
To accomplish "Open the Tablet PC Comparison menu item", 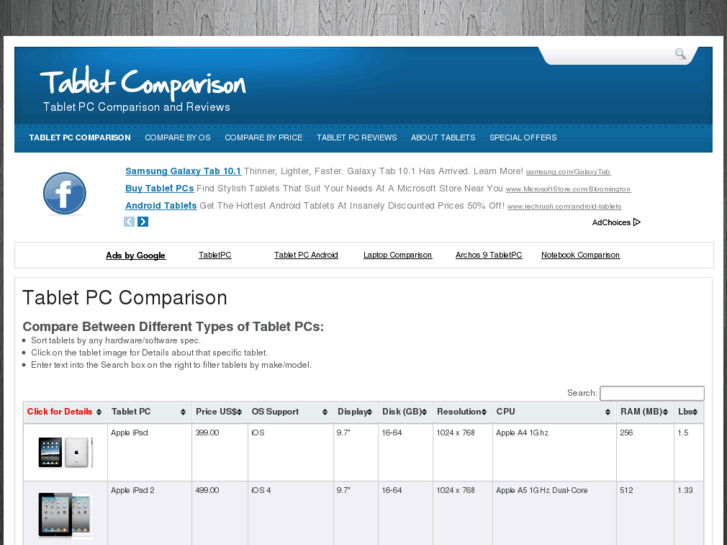I will pos(80,138).
